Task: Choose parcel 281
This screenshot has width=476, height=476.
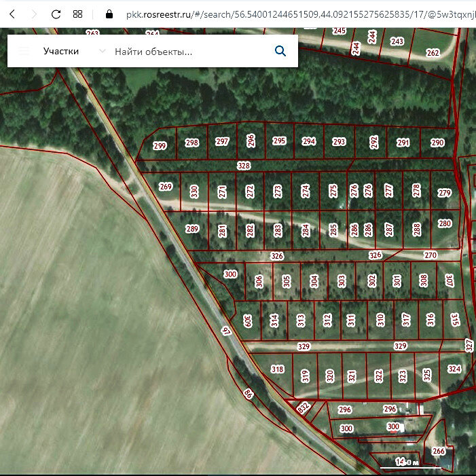Action: [x=223, y=231]
